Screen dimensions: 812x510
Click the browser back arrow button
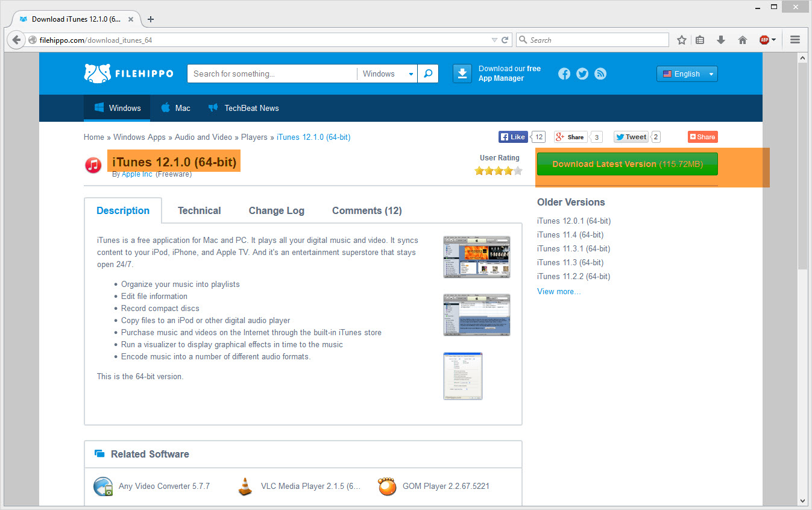[16, 40]
